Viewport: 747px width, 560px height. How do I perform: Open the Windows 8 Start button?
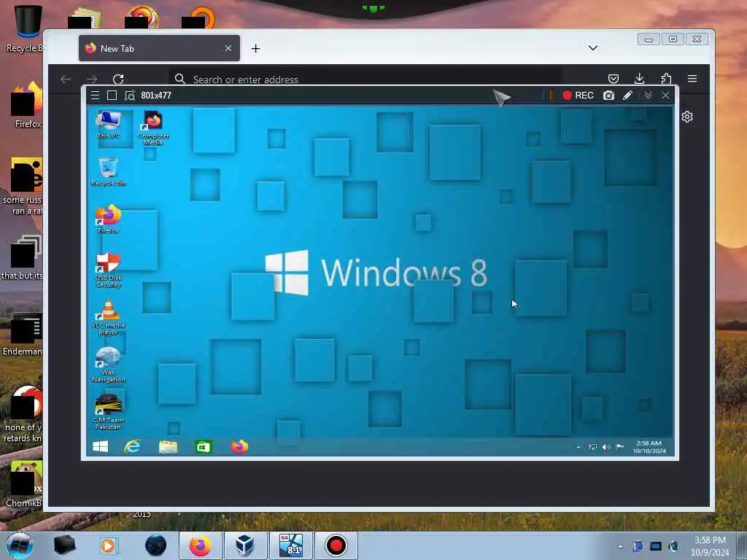[x=101, y=447]
